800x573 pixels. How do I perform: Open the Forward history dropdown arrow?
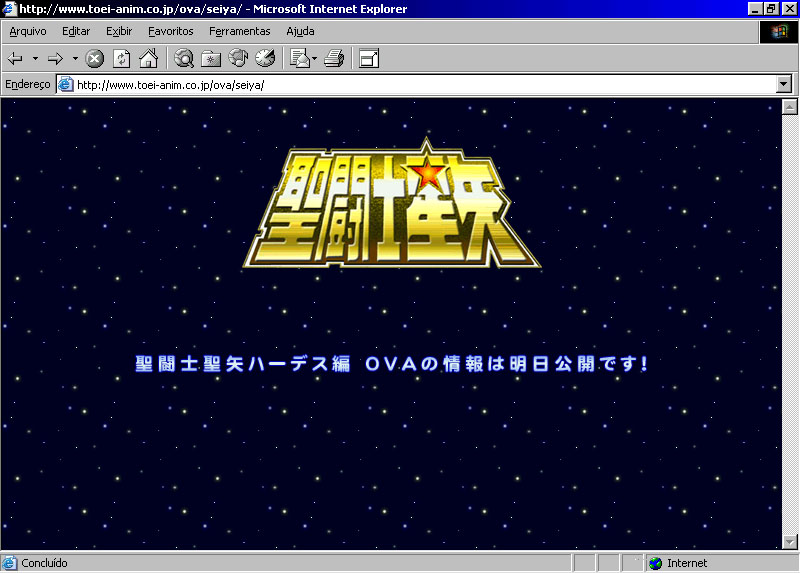tap(75, 59)
